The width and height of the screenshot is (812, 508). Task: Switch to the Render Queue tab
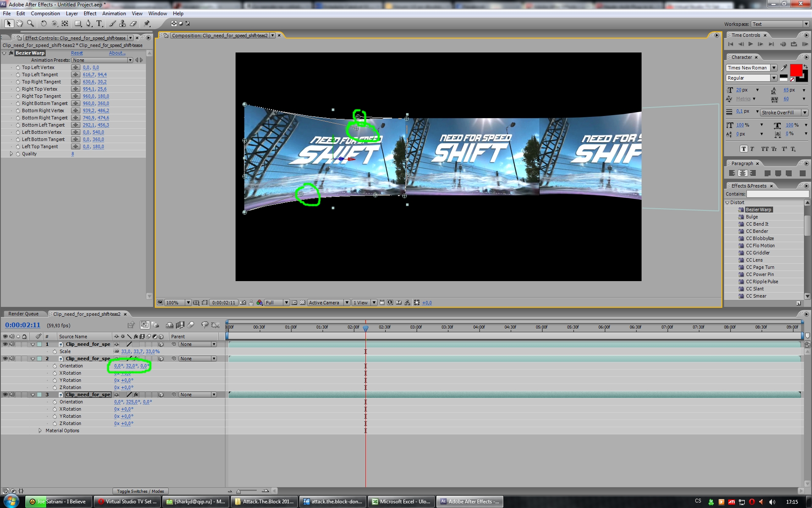[23, 314]
